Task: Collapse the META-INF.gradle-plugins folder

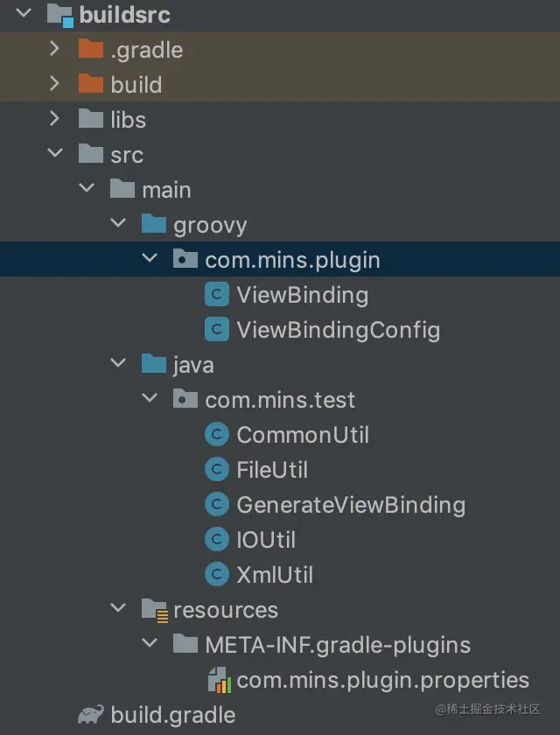Action: click(150, 644)
